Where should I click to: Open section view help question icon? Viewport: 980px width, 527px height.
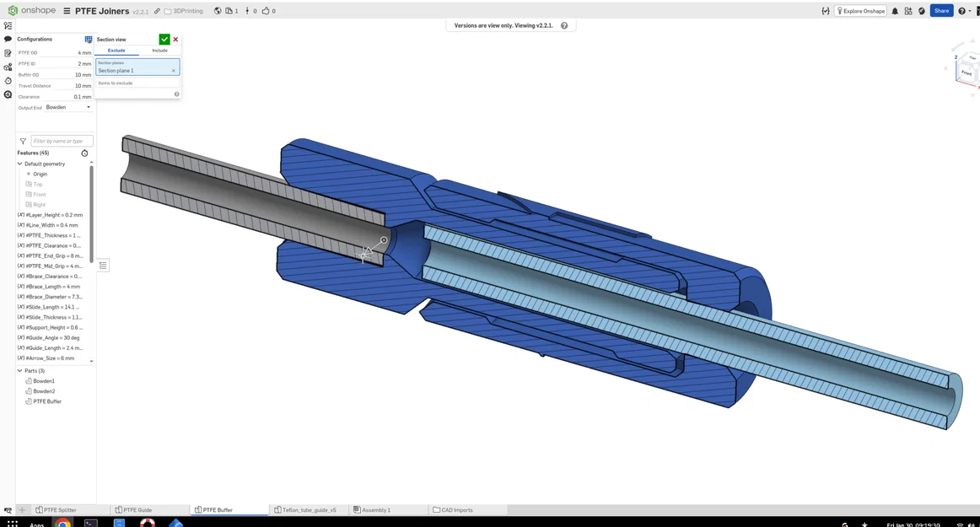177,94
